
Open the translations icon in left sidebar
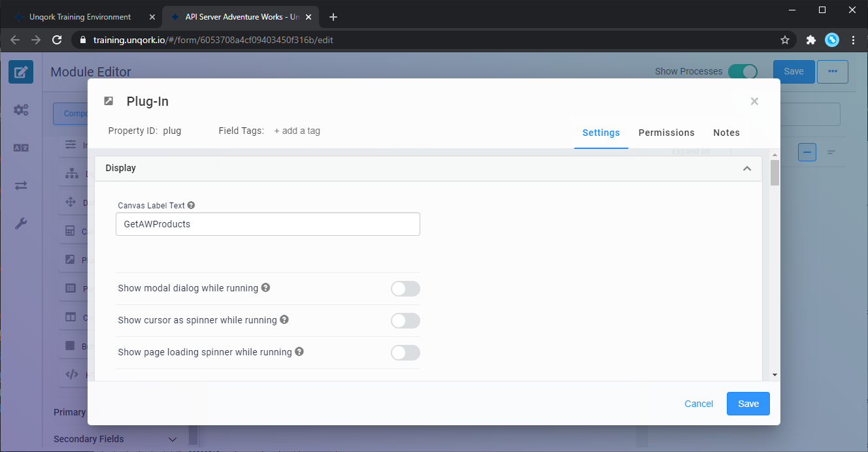tap(21, 148)
